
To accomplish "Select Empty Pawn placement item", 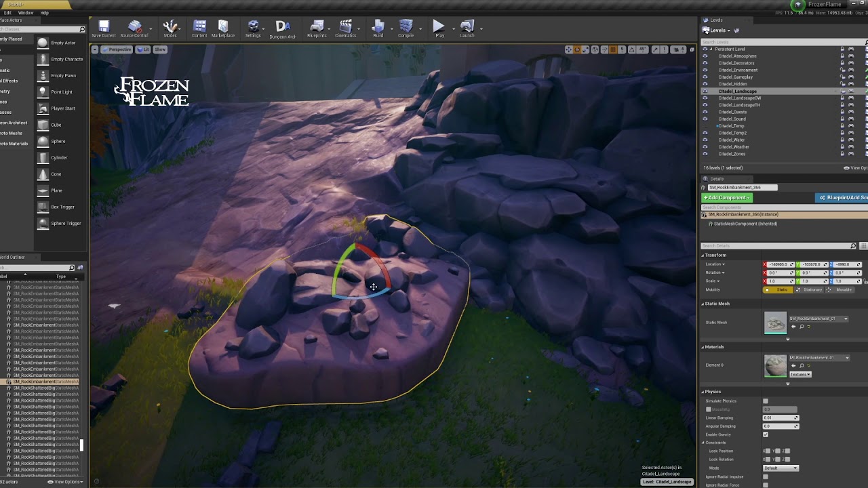I will coord(60,75).
